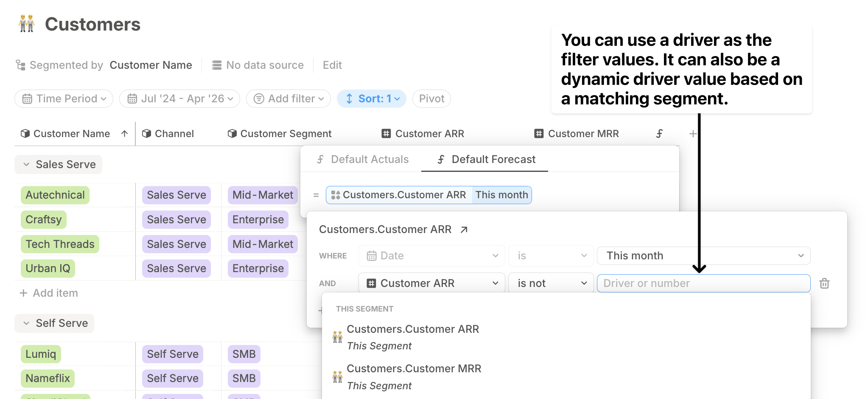Click the formula icon beside Customer MRR column

(x=659, y=134)
